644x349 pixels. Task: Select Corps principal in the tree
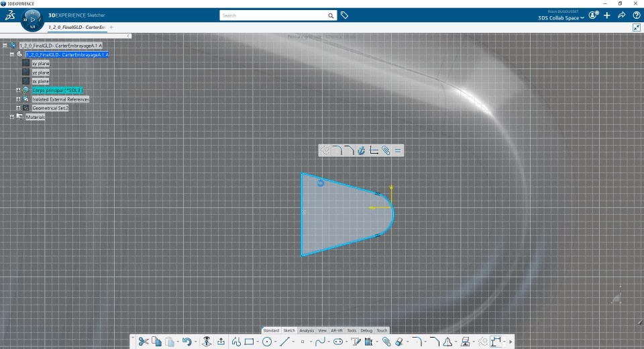click(58, 91)
